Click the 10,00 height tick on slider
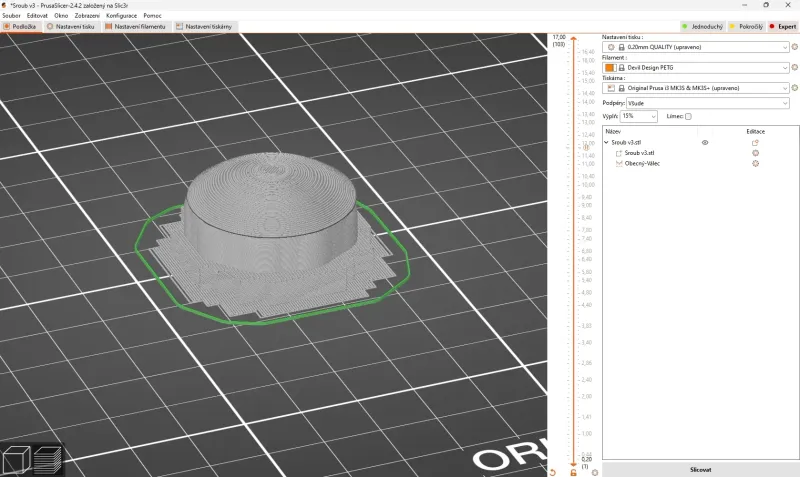 [587, 185]
